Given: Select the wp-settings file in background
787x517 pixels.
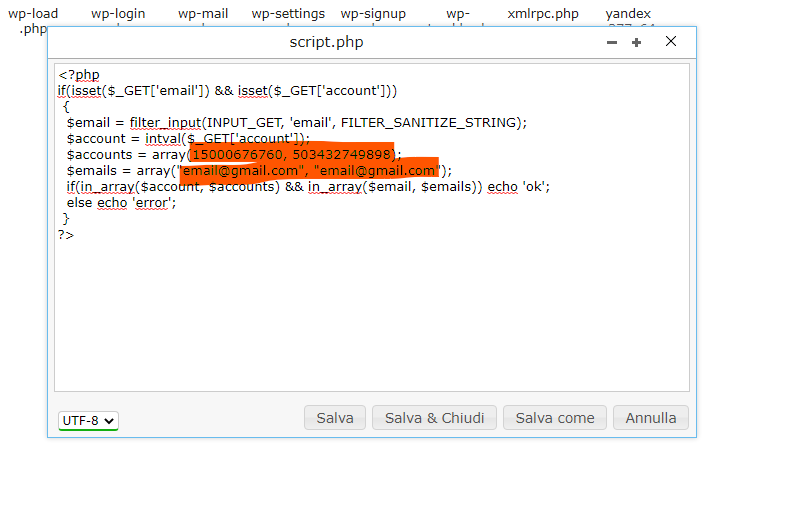Looking at the screenshot, I should pyautogui.click(x=288, y=14).
